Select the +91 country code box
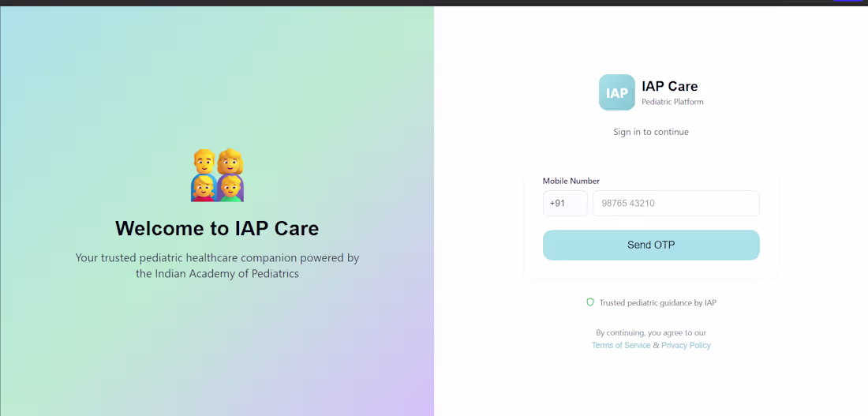Image resolution: width=868 pixels, height=416 pixels. [x=565, y=204]
